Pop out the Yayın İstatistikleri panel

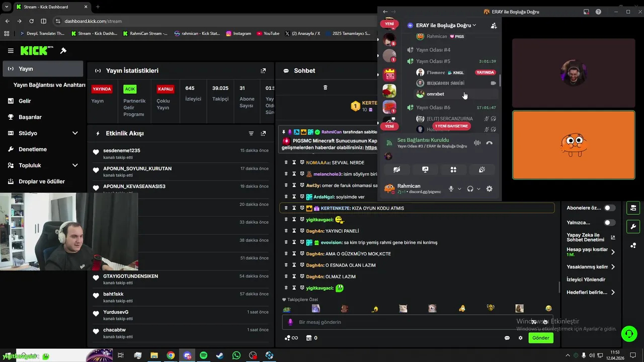(263, 71)
